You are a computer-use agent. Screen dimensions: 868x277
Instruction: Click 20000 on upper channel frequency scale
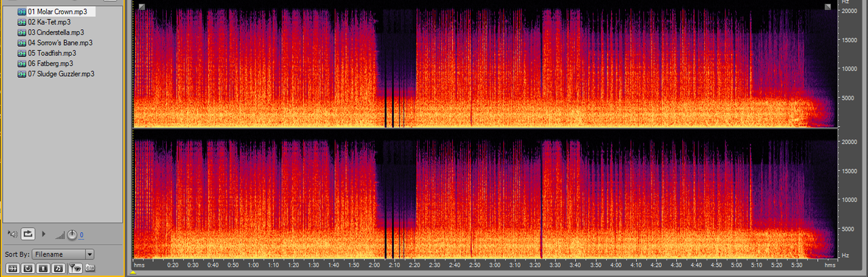click(850, 12)
